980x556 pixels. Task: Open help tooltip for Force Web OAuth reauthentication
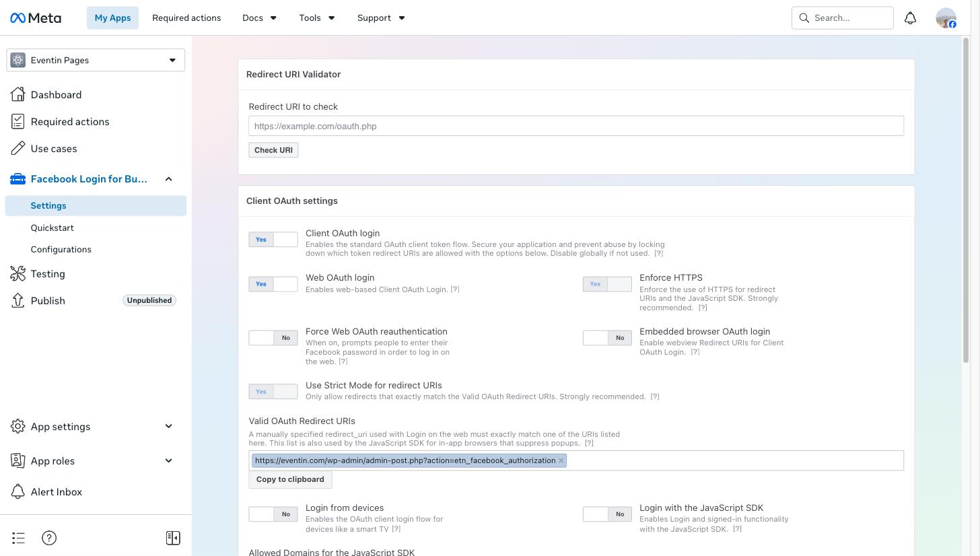(x=343, y=361)
